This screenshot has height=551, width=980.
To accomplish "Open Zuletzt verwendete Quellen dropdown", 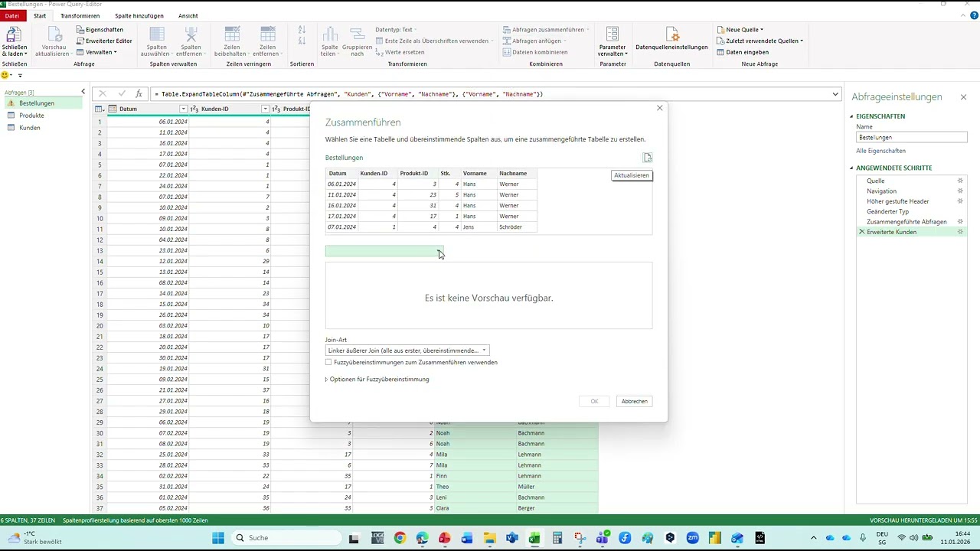I will pyautogui.click(x=760, y=41).
